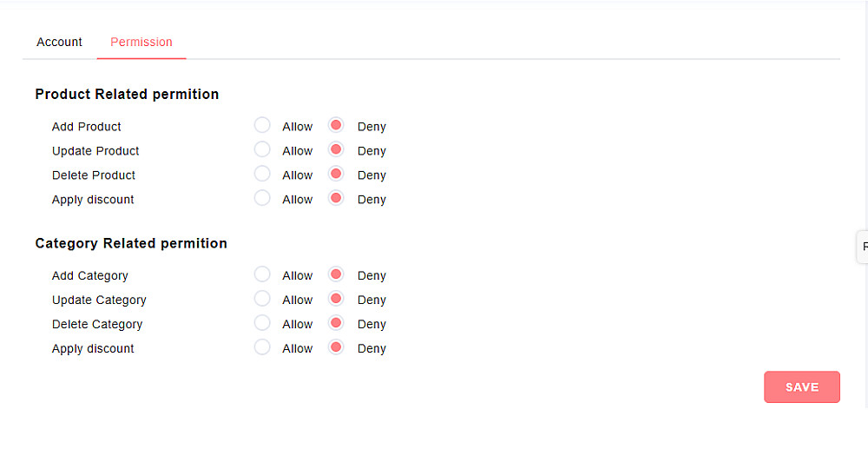Viewport: 868px width, 449px height.
Task: Switch to the Account tab
Action: pyautogui.click(x=59, y=42)
